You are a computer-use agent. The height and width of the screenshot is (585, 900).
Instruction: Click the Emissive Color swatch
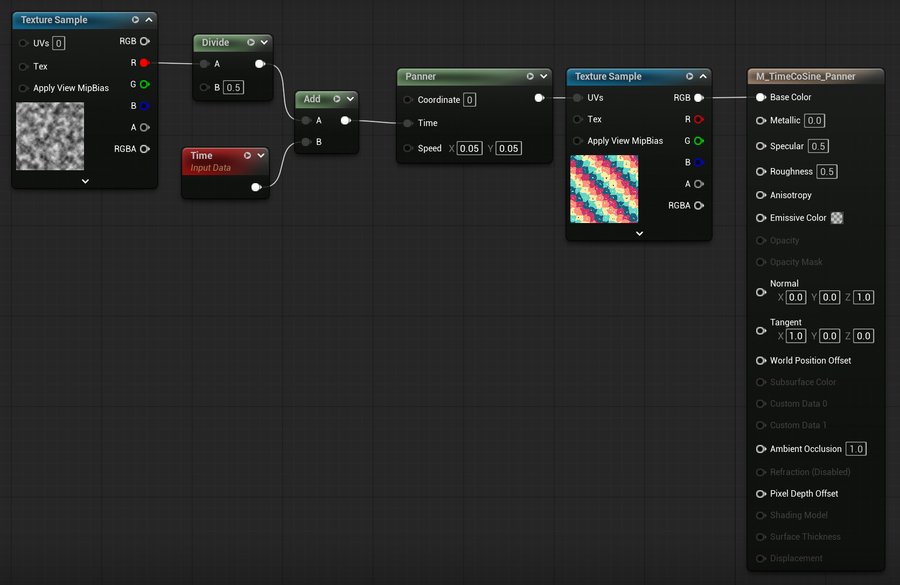tap(837, 218)
